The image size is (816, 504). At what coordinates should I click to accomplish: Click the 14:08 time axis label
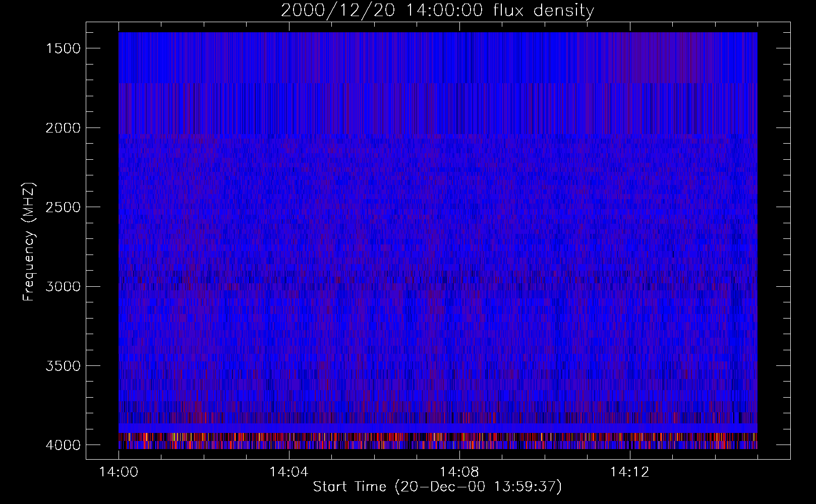[459, 472]
